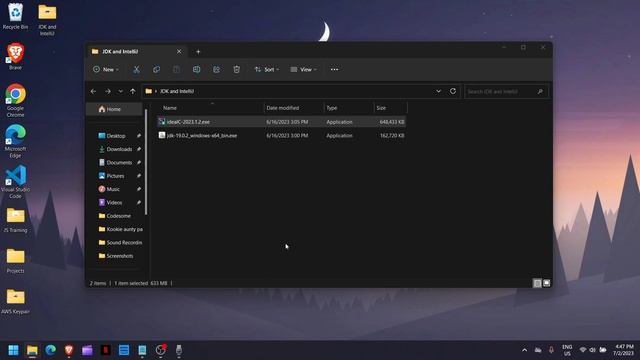The width and height of the screenshot is (640, 360).
Task: Select AWS Keypair desktop folder
Action: click(16, 302)
